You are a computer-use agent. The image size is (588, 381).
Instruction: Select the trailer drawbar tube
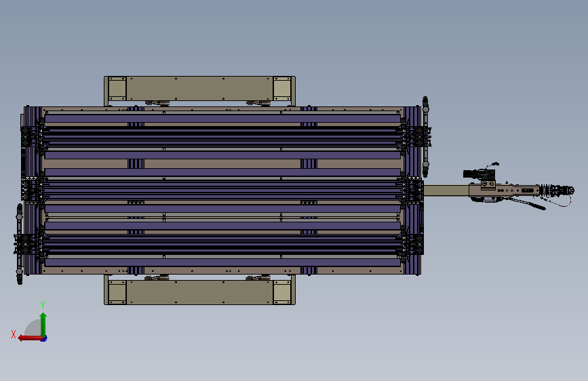click(x=446, y=190)
